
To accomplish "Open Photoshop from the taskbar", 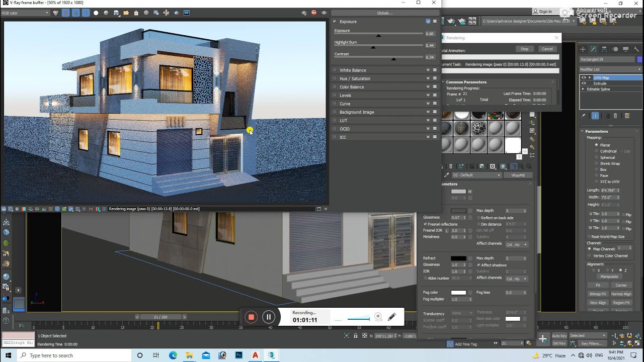I will (239, 355).
